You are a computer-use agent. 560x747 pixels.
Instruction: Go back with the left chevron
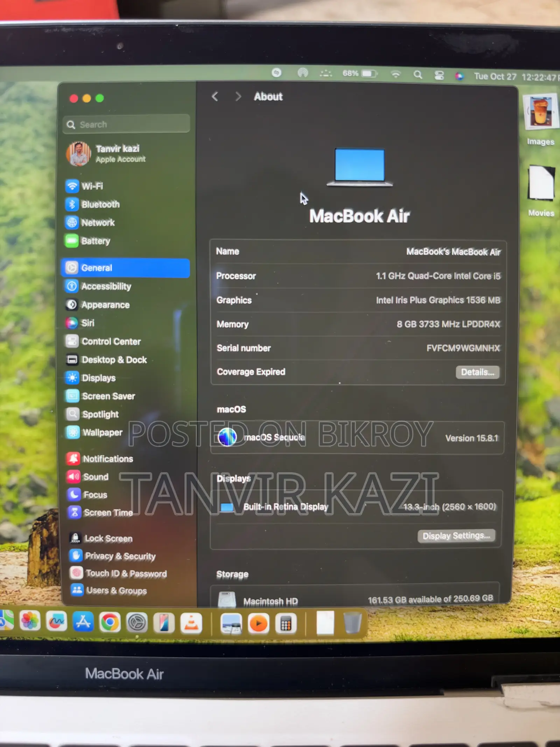tap(215, 96)
